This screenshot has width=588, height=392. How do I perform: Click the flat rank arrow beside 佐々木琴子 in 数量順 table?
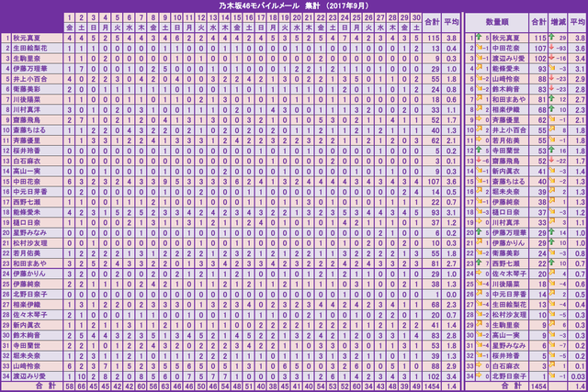tap(479, 273)
